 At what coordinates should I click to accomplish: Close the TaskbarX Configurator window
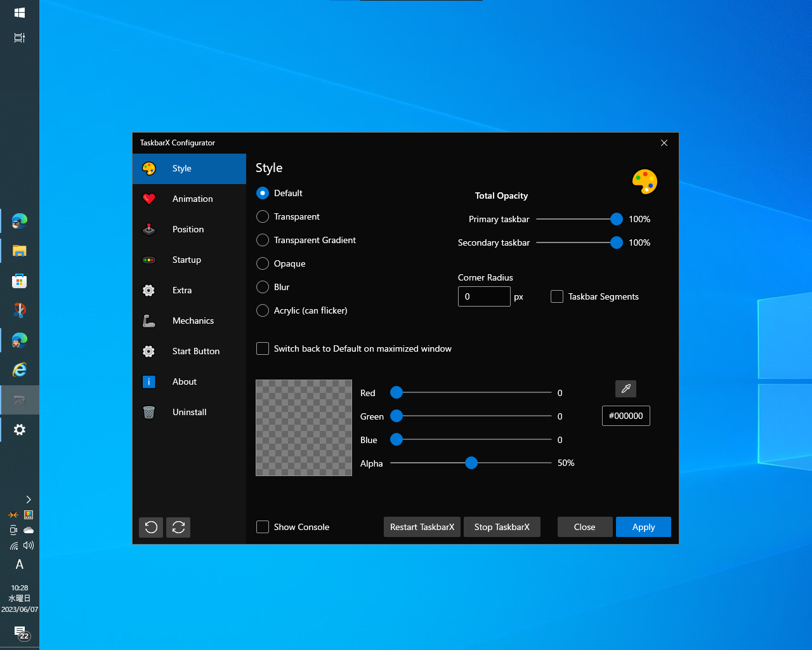[664, 143]
